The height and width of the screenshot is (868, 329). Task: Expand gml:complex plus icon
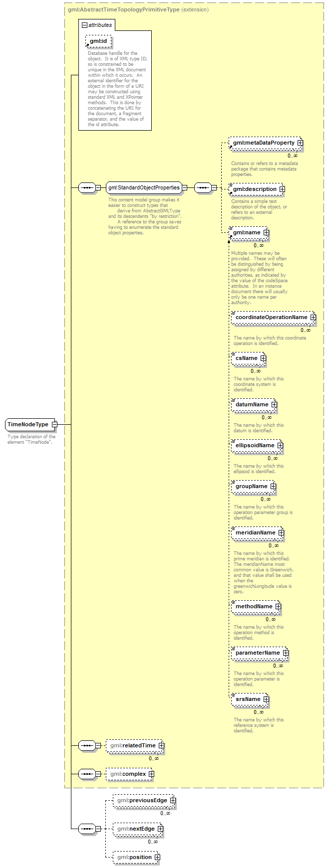tap(151, 774)
